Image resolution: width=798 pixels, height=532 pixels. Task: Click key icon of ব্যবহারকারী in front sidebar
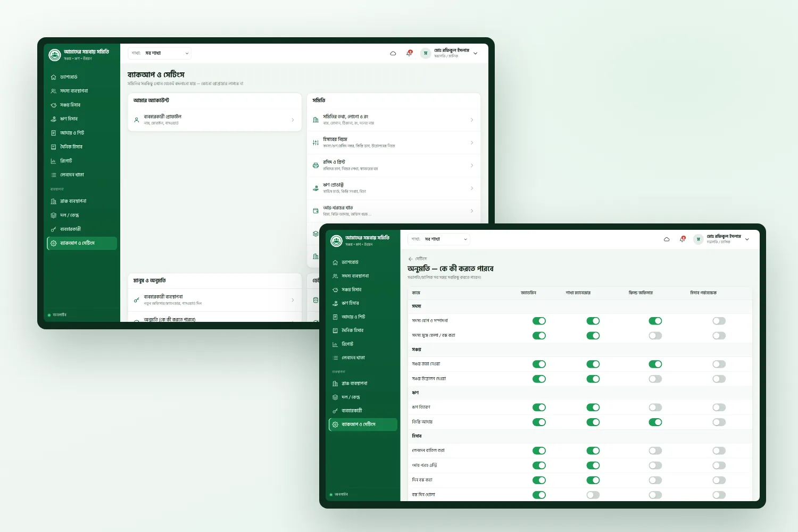[x=335, y=411]
